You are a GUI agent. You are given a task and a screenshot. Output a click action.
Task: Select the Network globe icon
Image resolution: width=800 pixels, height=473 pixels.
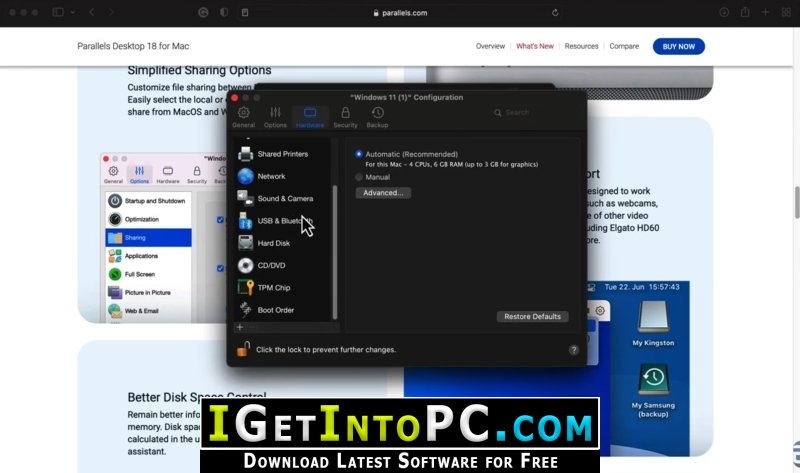pyautogui.click(x=245, y=176)
